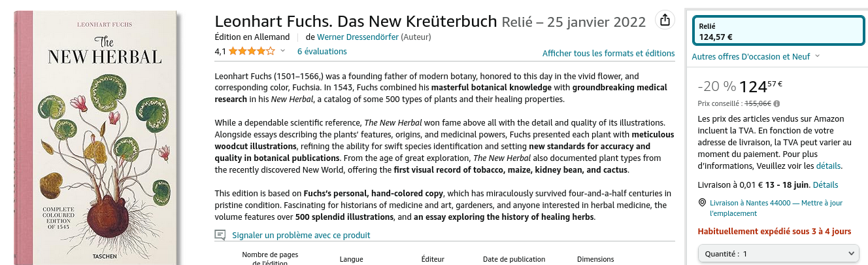This screenshot has width=868, height=265.
Task: Click Afficher tous les formats et éditions
Action: tap(608, 54)
